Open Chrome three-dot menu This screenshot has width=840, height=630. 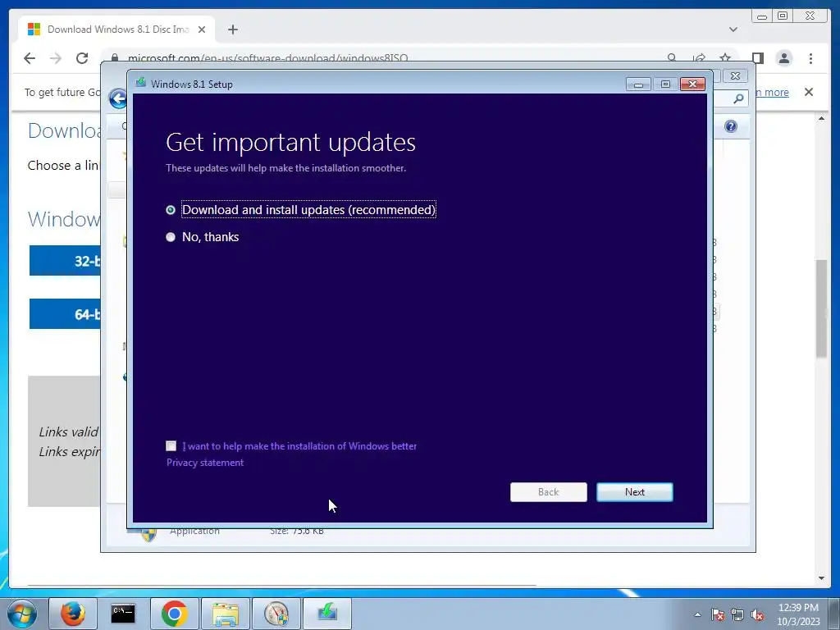coord(810,58)
